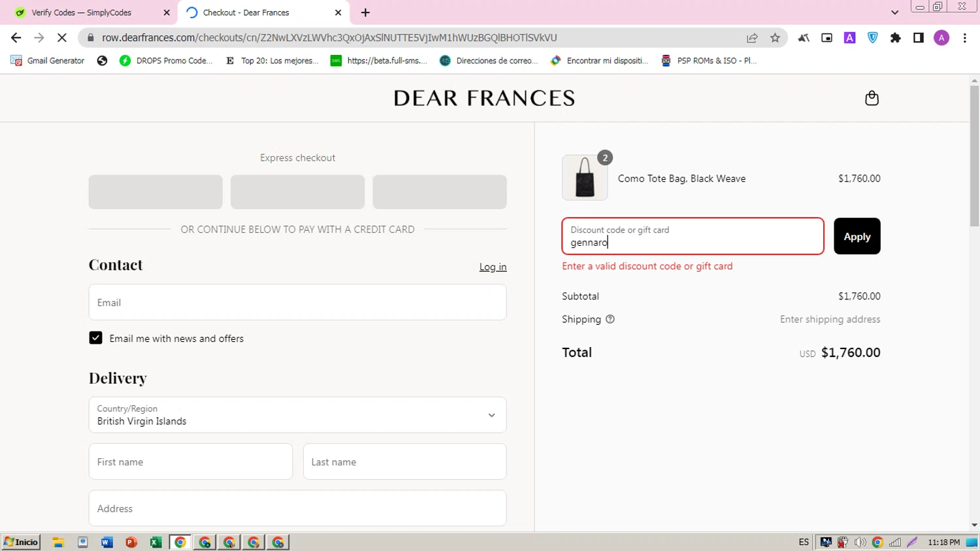
Task: Open the blue shield VPN extension
Action: 872,38
